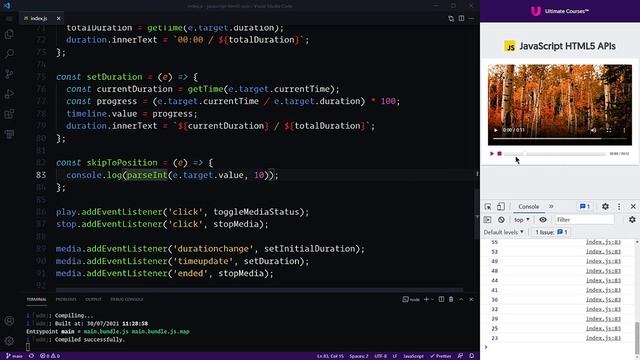
Task: Close the terminal panel
Action: [471, 299]
